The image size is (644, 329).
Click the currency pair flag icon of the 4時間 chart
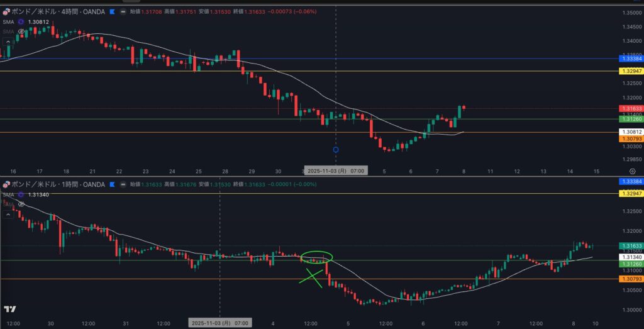6,11
